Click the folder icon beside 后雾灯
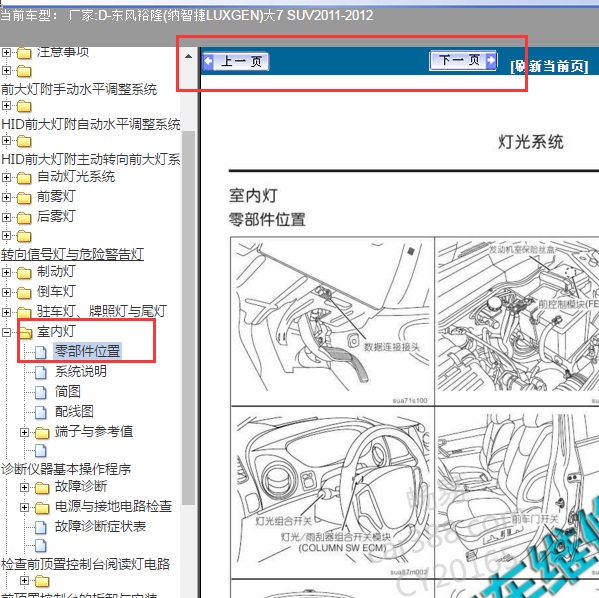This screenshot has height=598, width=599. pyautogui.click(x=24, y=218)
